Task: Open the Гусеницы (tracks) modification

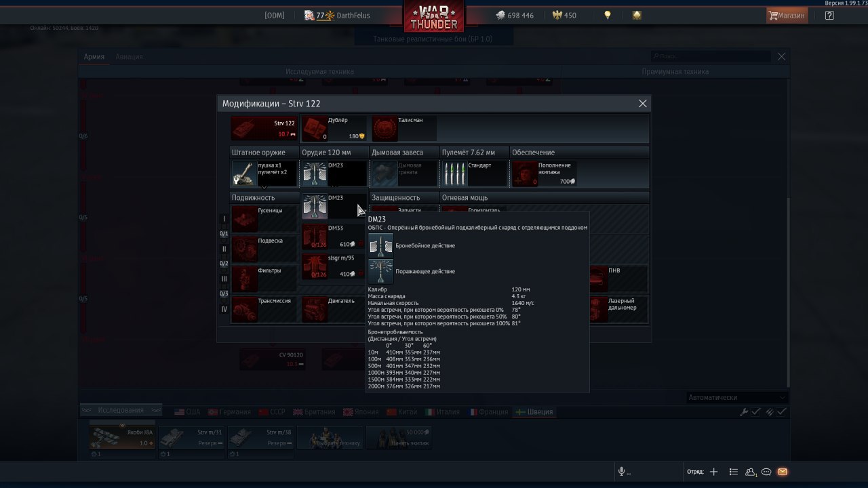Action: (264, 219)
